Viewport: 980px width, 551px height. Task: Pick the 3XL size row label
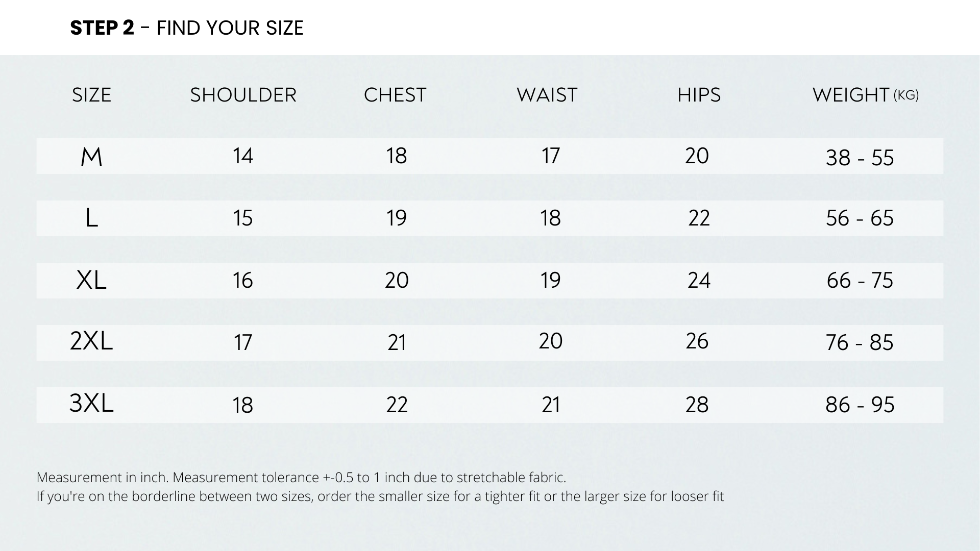(x=91, y=404)
